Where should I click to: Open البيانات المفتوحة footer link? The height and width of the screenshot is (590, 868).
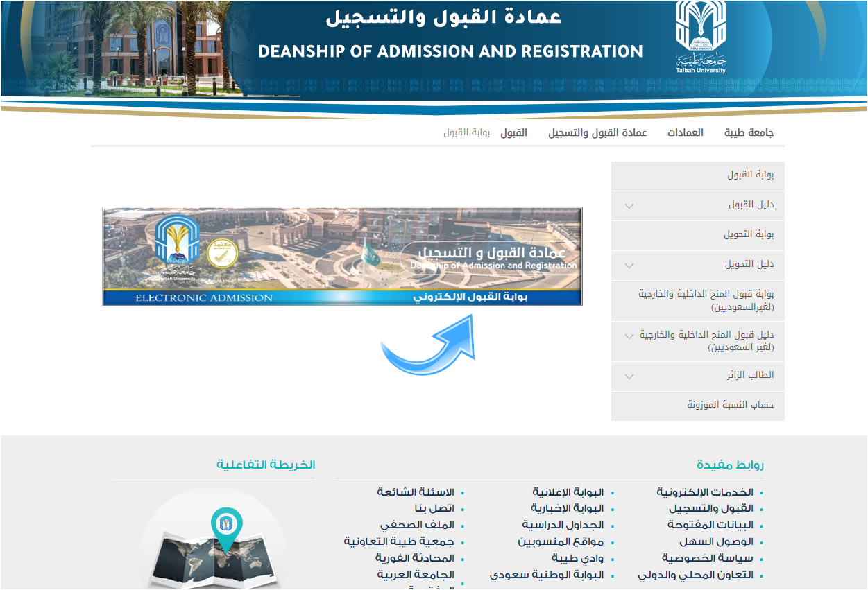point(710,526)
